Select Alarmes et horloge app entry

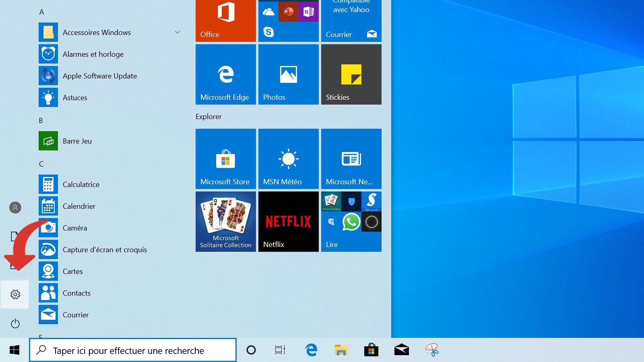93,54
